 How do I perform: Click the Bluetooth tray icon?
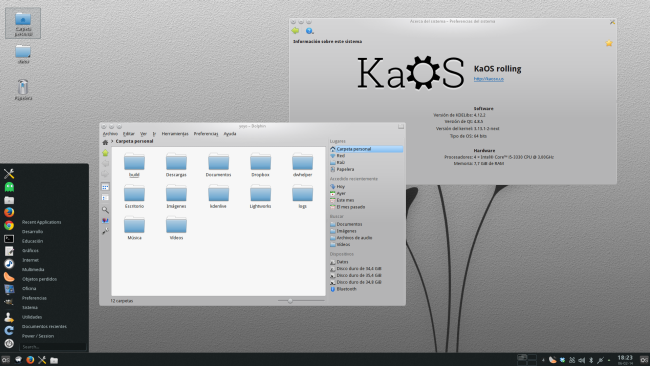point(591,360)
